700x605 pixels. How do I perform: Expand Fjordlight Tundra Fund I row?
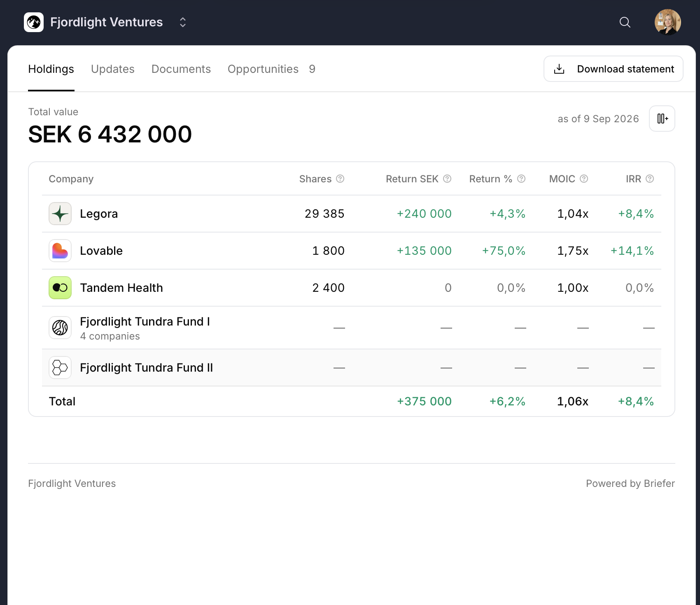click(x=352, y=328)
